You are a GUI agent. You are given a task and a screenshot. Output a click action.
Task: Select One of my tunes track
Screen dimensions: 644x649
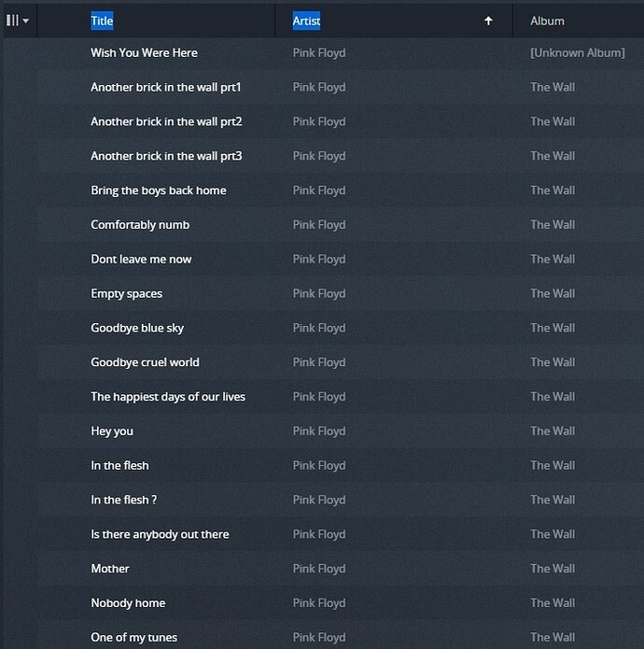133,638
